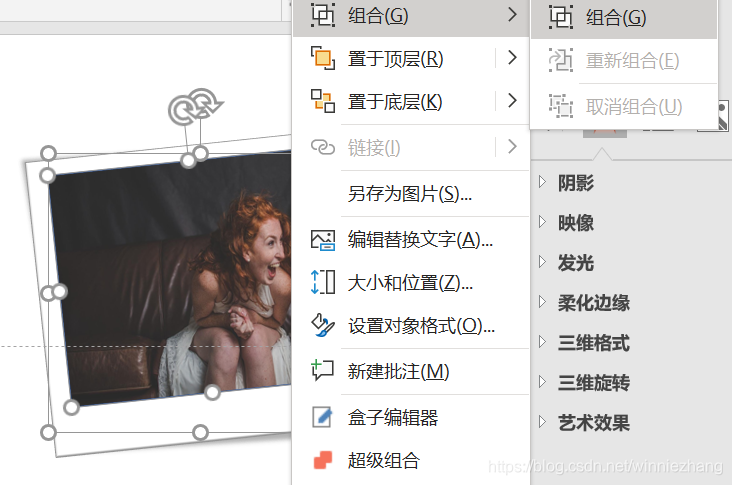Select 超级组合 menu entry
732x485 pixels.
(x=411, y=460)
